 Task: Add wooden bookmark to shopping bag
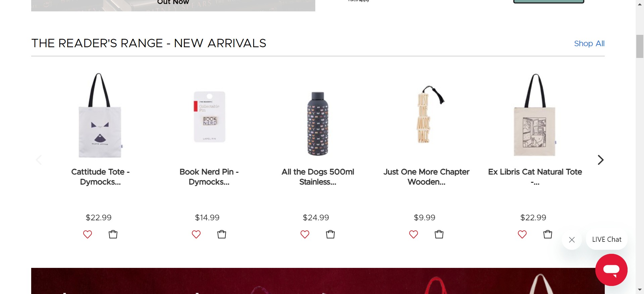439,234
